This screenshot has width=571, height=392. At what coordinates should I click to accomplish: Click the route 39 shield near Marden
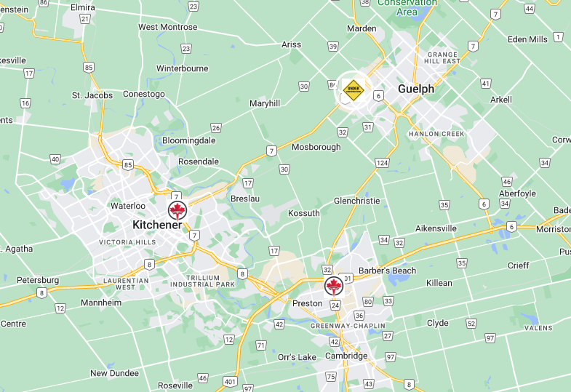click(x=333, y=47)
